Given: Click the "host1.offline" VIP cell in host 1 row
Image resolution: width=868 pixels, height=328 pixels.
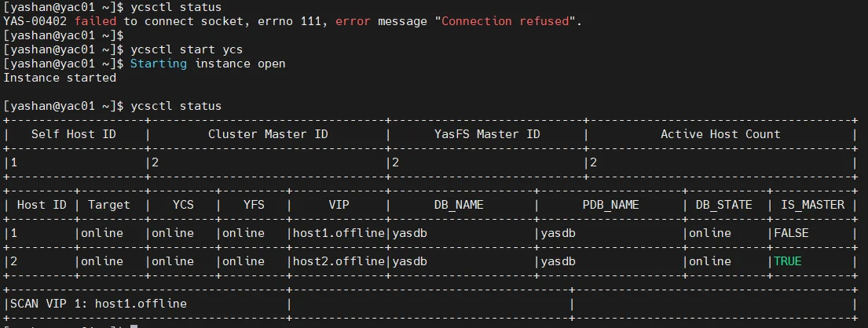Looking at the screenshot, I should (x=339, y=233).
